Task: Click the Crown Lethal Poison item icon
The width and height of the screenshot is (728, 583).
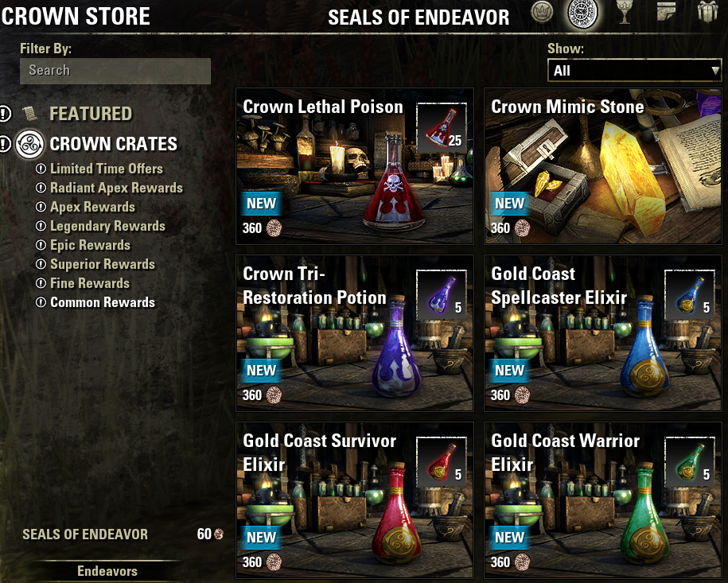Action: 442,128
